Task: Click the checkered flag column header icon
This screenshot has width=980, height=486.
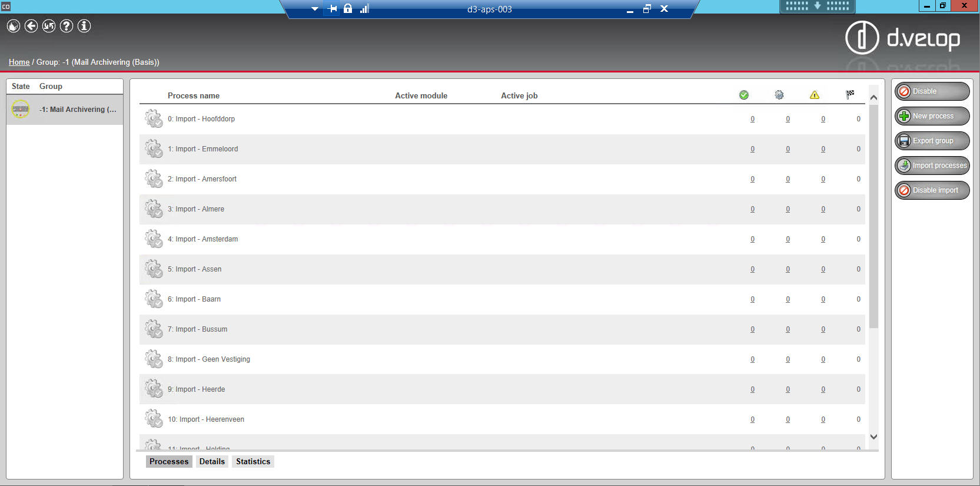Action: tap(850, 95)
